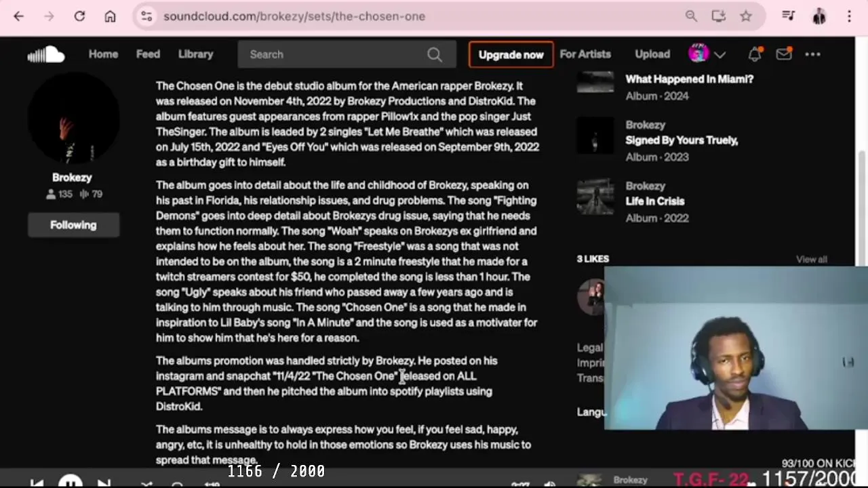Click the page vertical scrollbar
The width and height of the screenshot is (868, 488).
click(x=863, y=207)
